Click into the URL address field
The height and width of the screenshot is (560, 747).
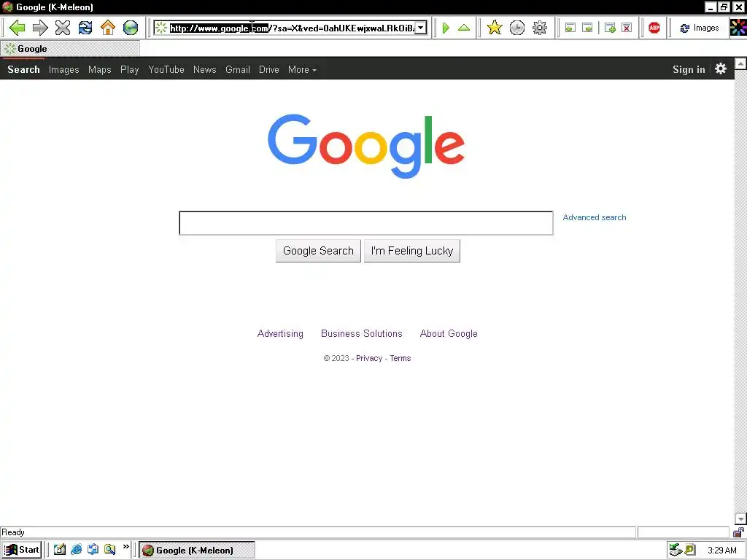pyautogui.click(x=292, y=28)
